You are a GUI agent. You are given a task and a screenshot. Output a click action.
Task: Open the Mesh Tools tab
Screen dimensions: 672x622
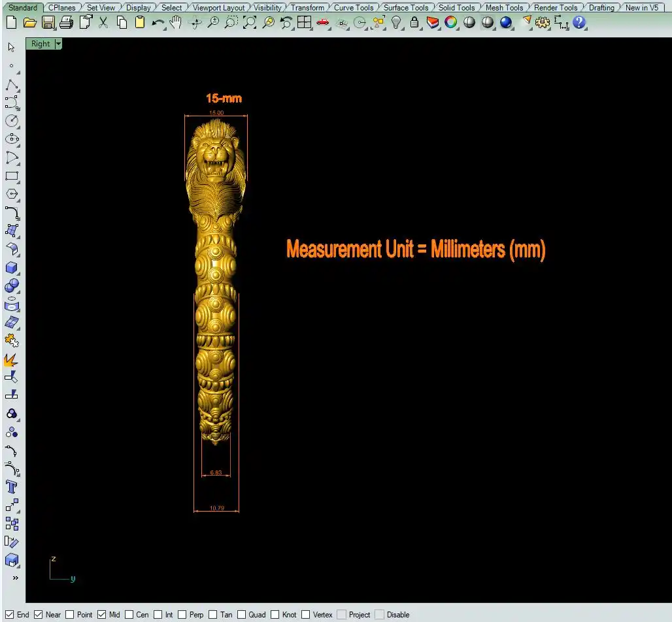coord(504,8)
